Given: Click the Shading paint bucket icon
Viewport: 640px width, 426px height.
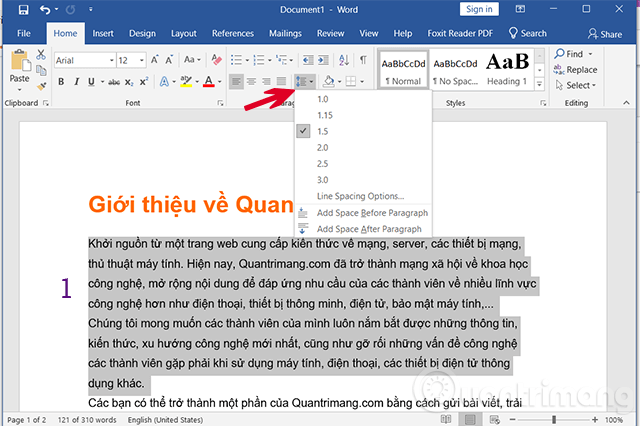Looking at the screenshot, I should point(329,81).
